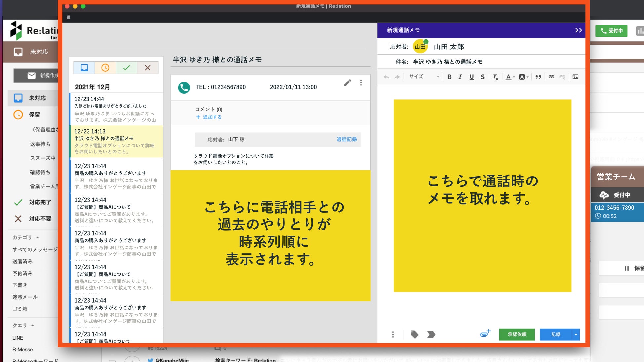Open the 保留 folder in sidebar
Screen dimensions: 644x362
click(x=34, y=115)
